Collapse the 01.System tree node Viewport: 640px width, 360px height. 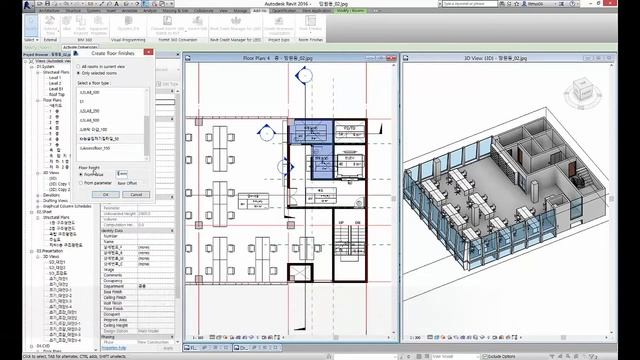(32, 67)
